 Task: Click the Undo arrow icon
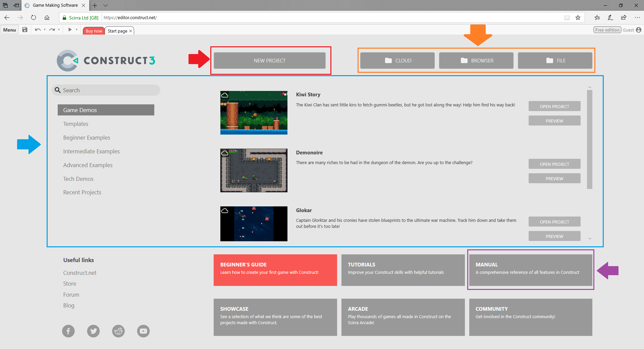[38, 30]
